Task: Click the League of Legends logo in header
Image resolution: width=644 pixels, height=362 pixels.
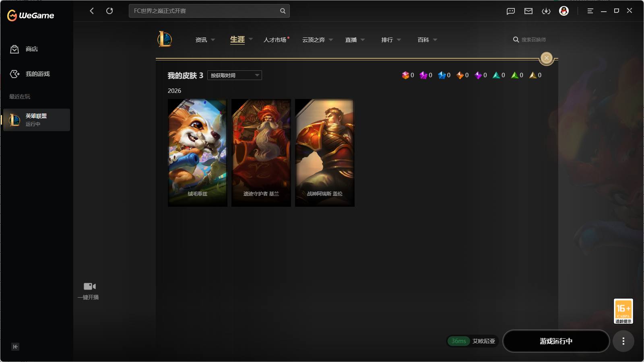Action: (165, 39)
